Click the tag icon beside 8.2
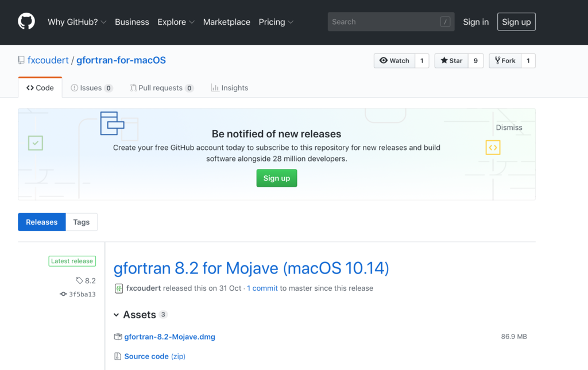This screenshot has height=370, width=588. 79,280
